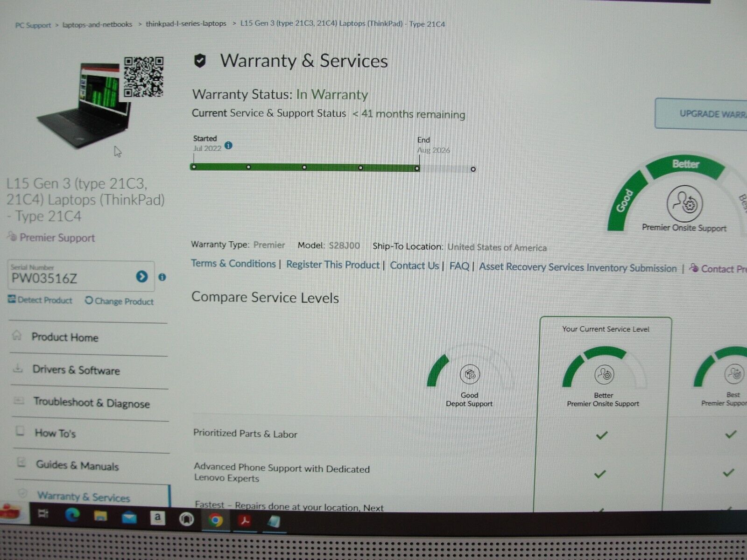Viewport: 747px width, 560px height.
Task: Open the How To's section
Action: (x=55, y=434)
